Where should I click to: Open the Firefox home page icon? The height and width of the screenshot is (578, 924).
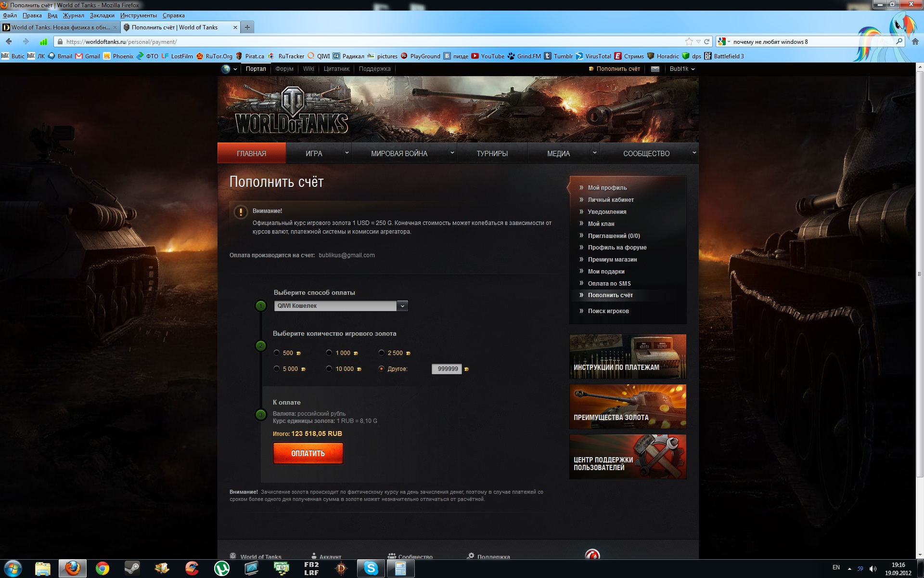[x=915, y=41]
